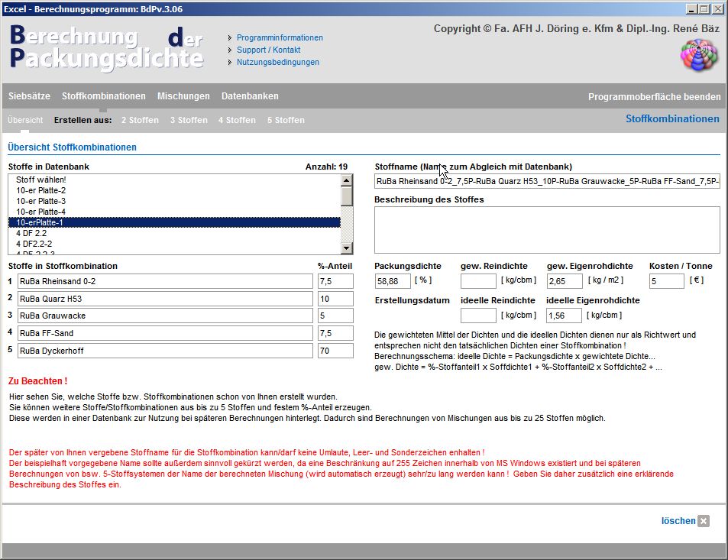Click the colorful spheres logo icon
Screen dimensions: 728x560
[x=700, y=55]
